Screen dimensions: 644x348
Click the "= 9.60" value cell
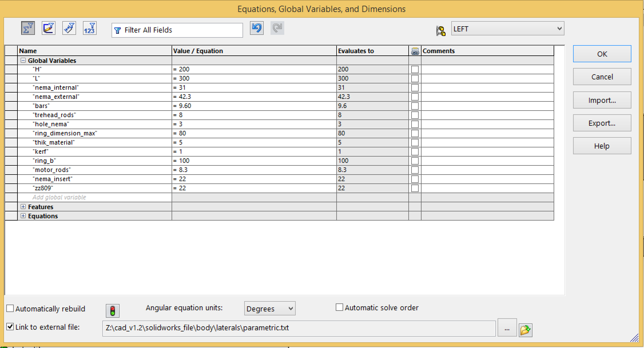(x=254, y=106)
